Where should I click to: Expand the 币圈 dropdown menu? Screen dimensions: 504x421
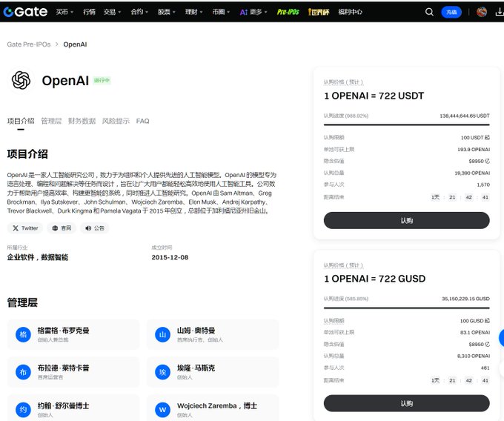(x=221, y=12)
